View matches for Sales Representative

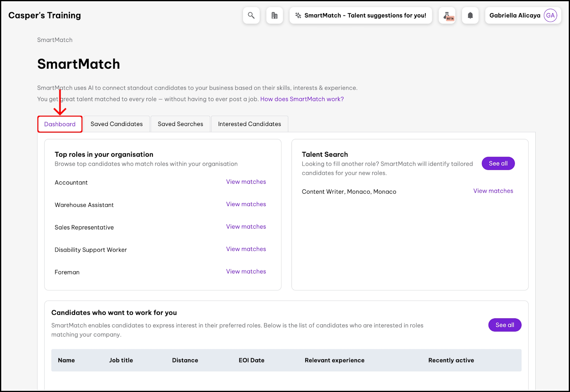click(x=246, y=226)
